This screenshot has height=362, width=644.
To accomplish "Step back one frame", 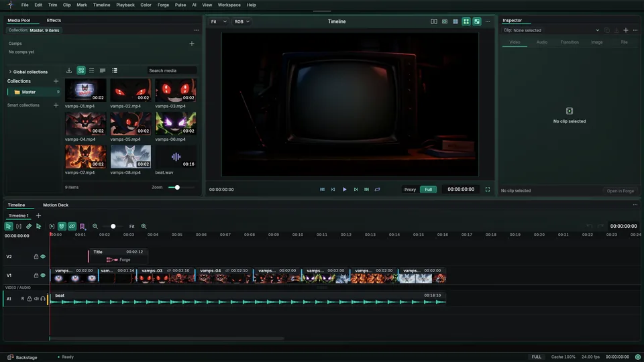I will coord(333,190).
